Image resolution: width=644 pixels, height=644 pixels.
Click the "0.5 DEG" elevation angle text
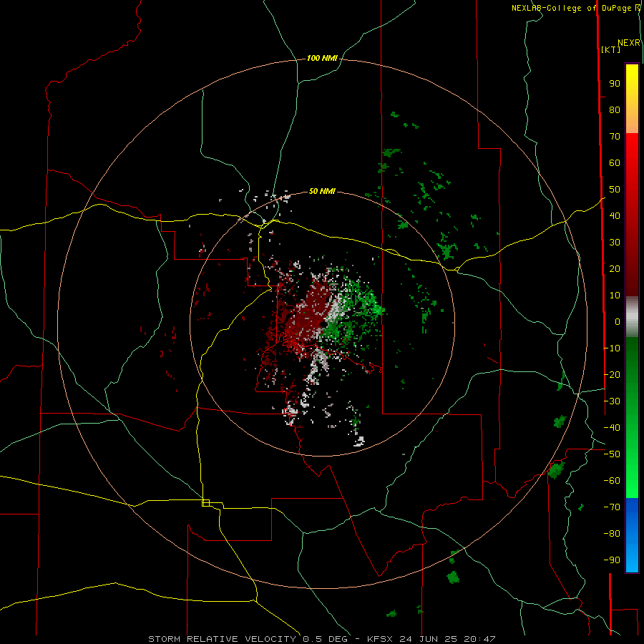tap(325, 639)
